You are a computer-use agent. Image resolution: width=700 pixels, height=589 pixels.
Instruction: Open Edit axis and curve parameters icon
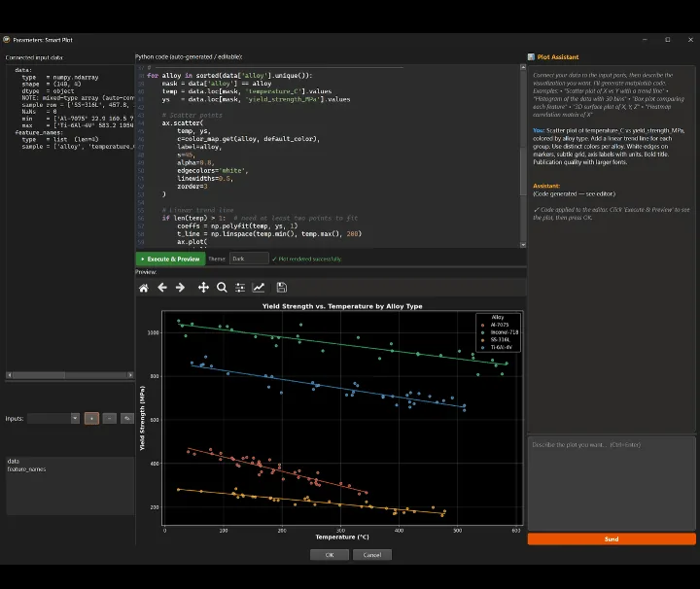tap(259, 288)
